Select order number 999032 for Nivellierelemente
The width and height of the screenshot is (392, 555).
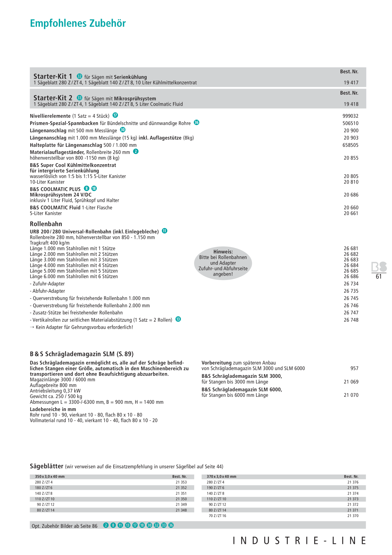pyautogui.click(x=351, y=116)
